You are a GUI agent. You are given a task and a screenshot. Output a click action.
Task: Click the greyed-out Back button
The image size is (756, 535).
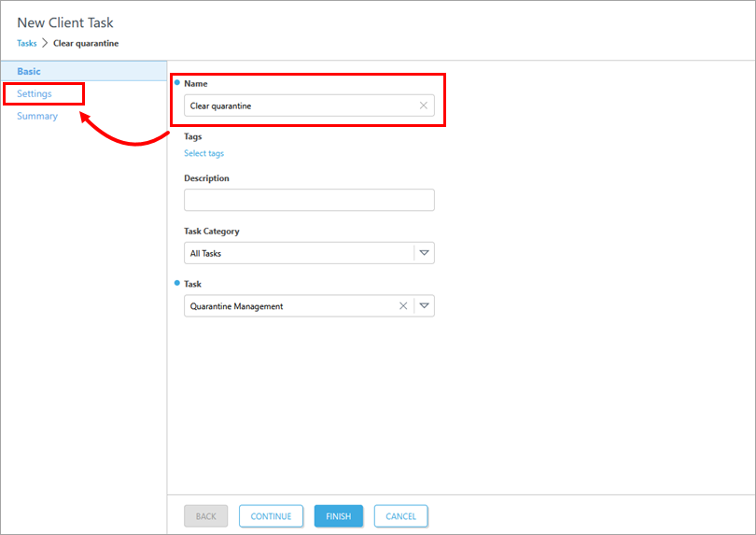click(205, 516)
